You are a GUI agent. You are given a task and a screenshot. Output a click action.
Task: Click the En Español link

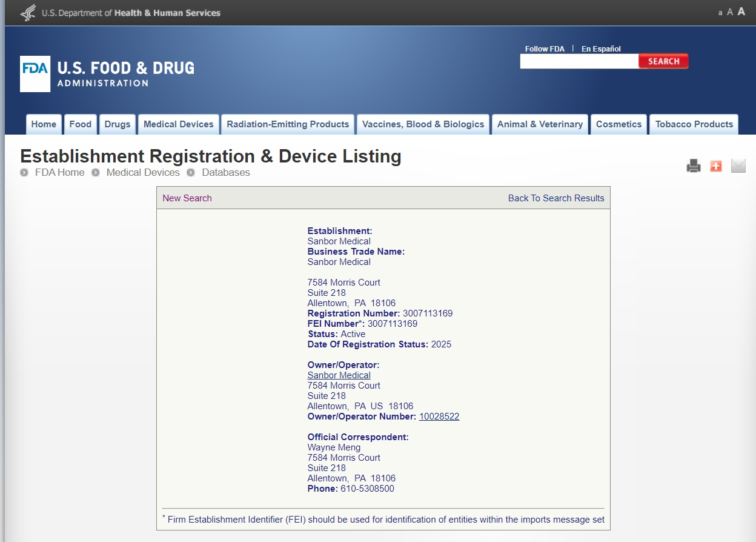pos(601,49)
